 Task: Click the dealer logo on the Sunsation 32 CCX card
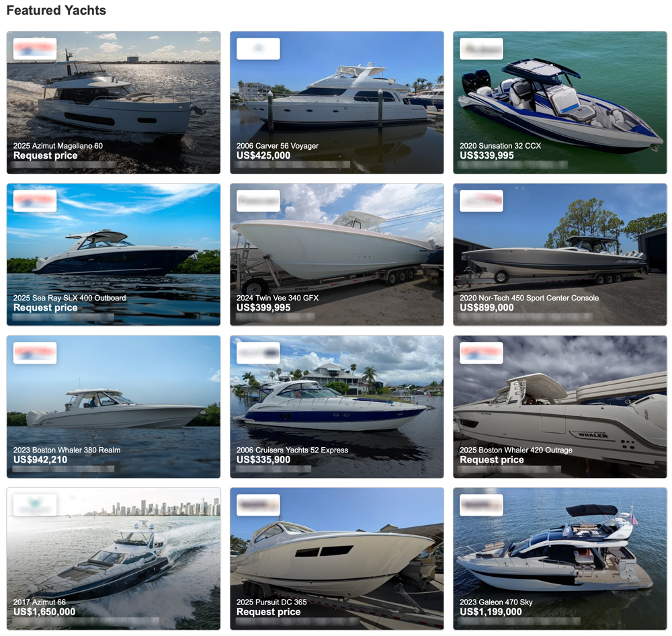pos(482,48)
